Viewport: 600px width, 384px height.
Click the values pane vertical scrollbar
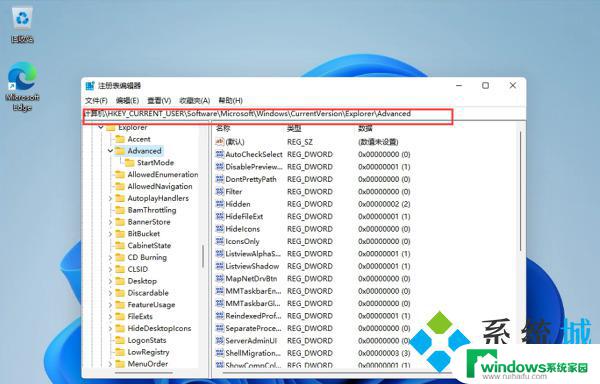(x=520, y=191)
